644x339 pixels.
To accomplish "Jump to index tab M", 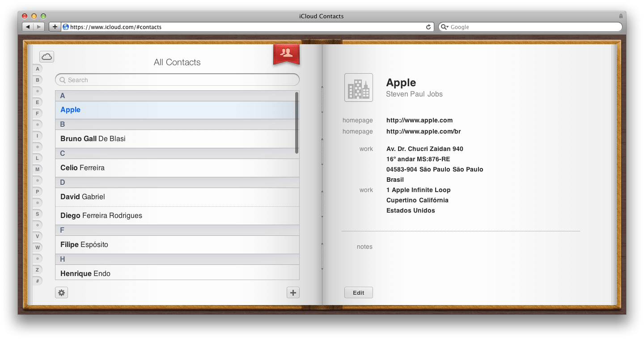I will [x=38, y=169].
